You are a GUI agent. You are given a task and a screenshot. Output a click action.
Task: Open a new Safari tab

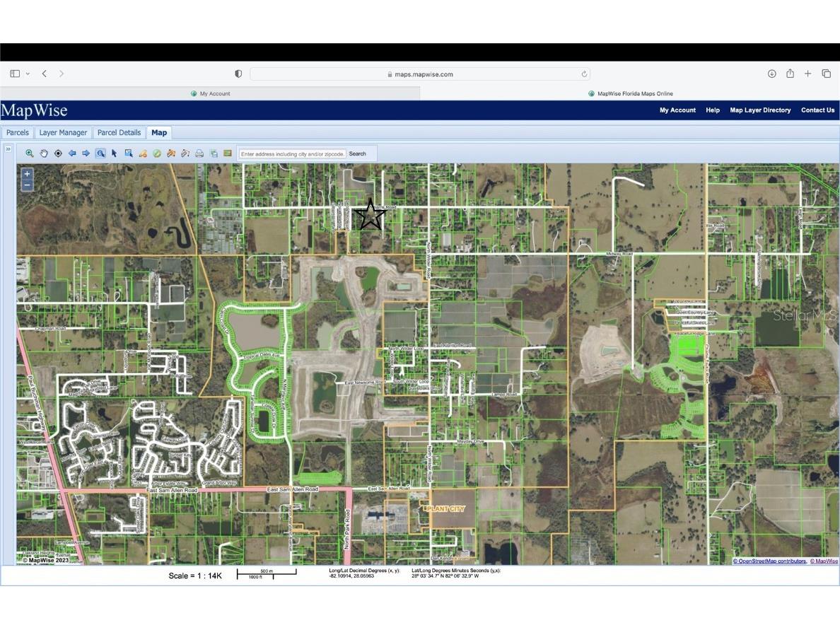click(808, 74)
